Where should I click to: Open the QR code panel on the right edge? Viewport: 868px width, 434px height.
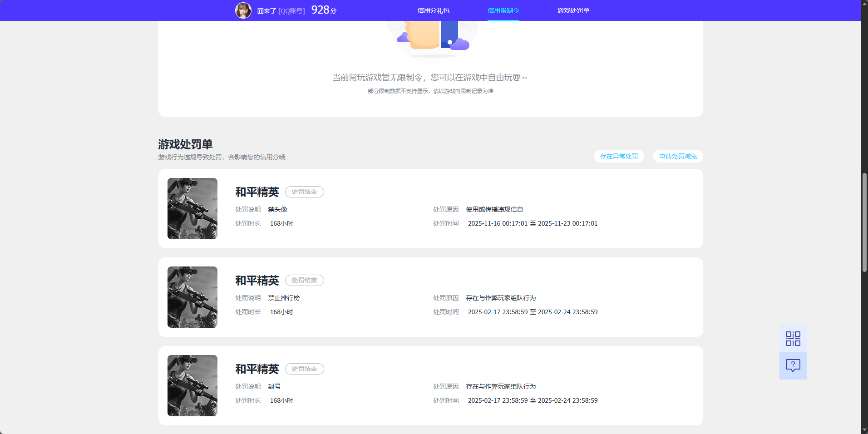point(793,338)
